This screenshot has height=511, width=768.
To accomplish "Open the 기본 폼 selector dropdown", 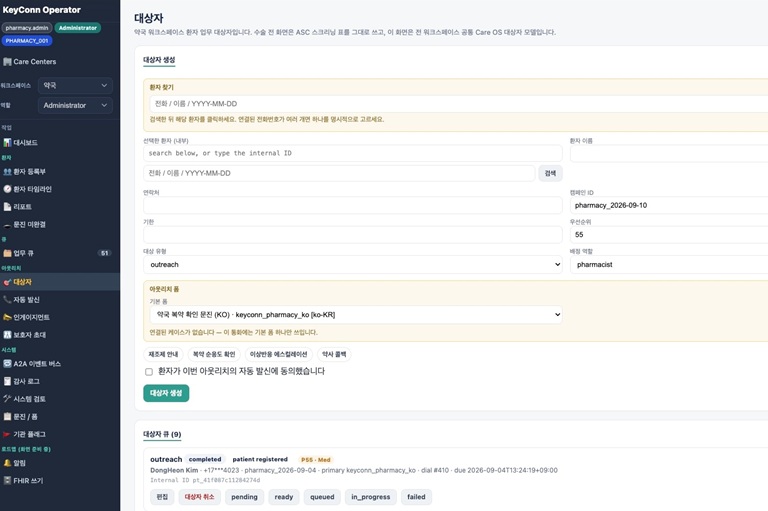I will [356, 315].
